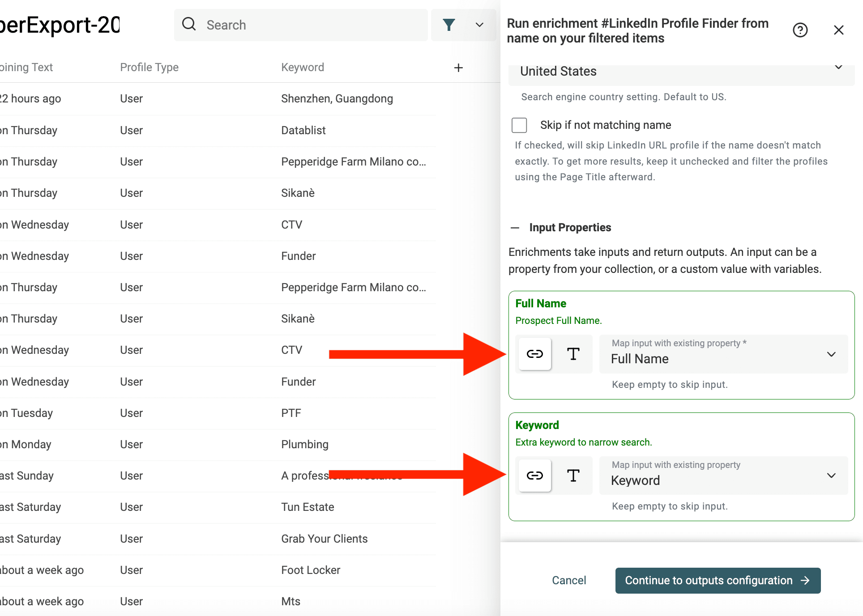
Task: Select link mapping icon for Keyword
Action: pos(535,476)
